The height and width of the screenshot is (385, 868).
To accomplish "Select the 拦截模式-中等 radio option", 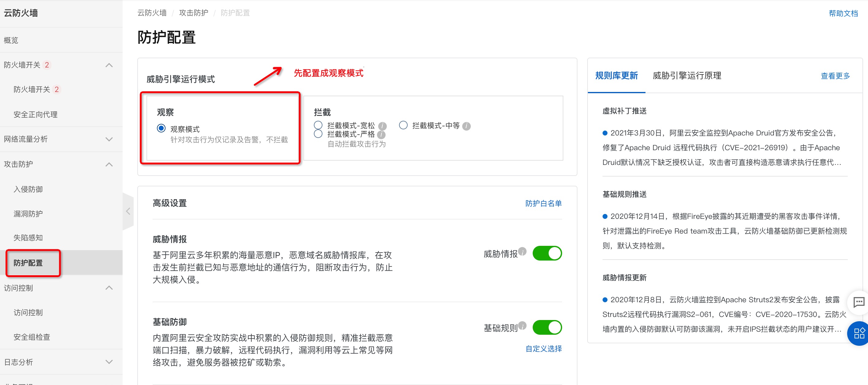I will pyautogui.click(x=403, y=125).
